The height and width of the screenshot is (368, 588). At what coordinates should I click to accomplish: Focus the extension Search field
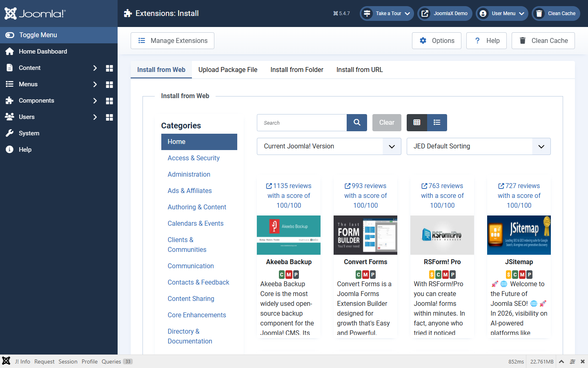click(302, 123)
